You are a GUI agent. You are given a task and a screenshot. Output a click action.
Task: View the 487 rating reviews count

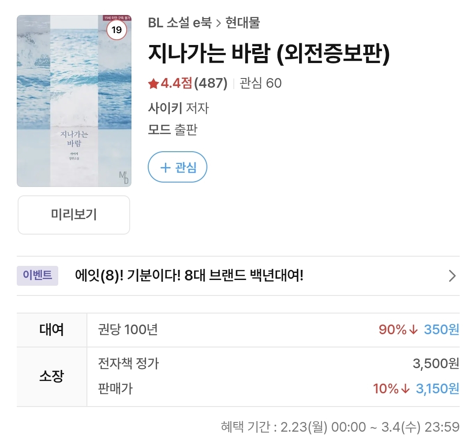click(211, 83)
